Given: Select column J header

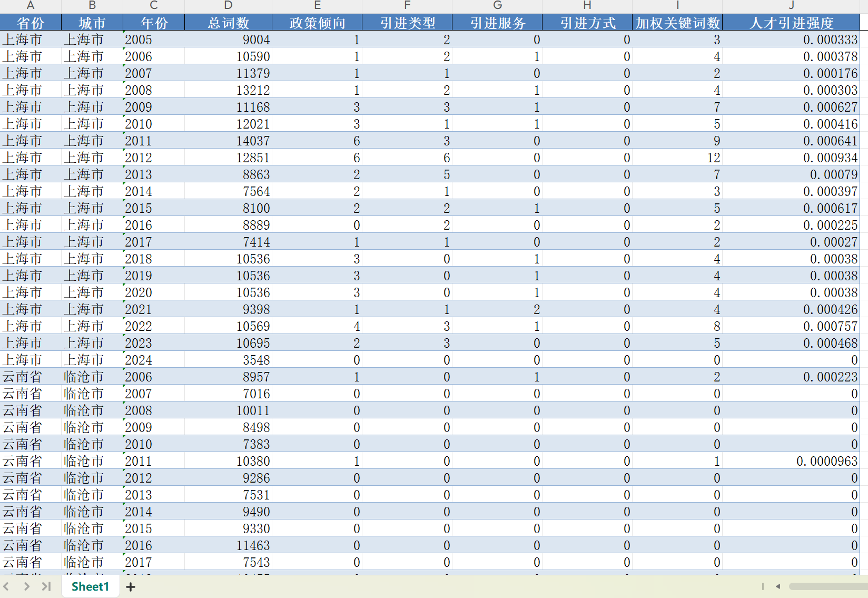Looking at the screenshot, I should pos(791,6).
